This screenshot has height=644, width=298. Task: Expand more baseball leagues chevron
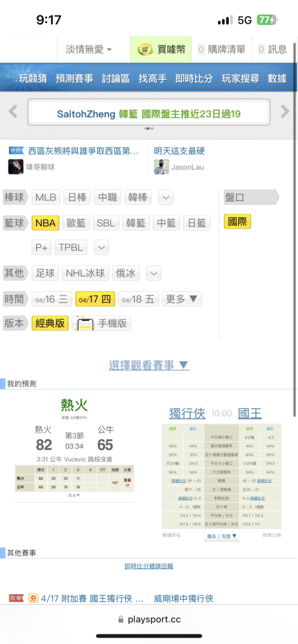point(166,197)
